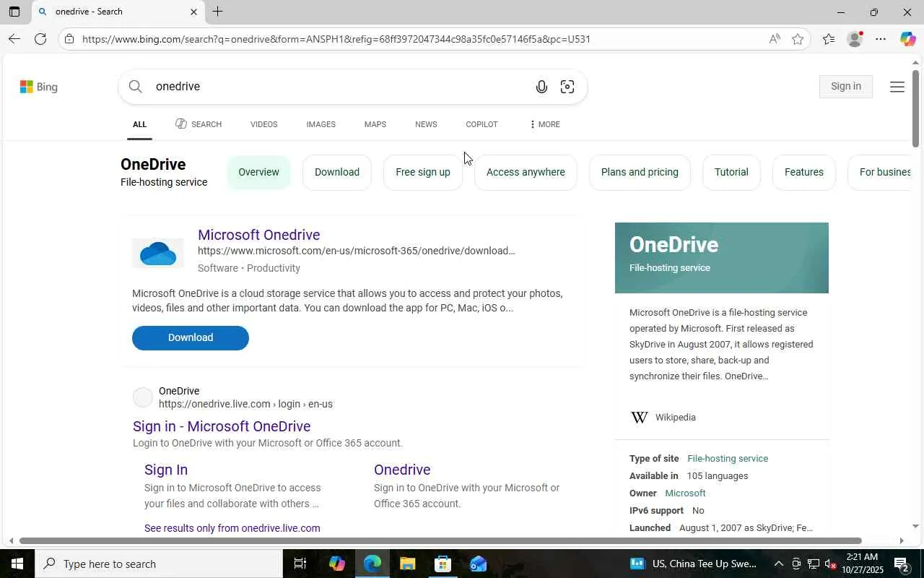Switch to the COPILOT tab

pos(481,124)
